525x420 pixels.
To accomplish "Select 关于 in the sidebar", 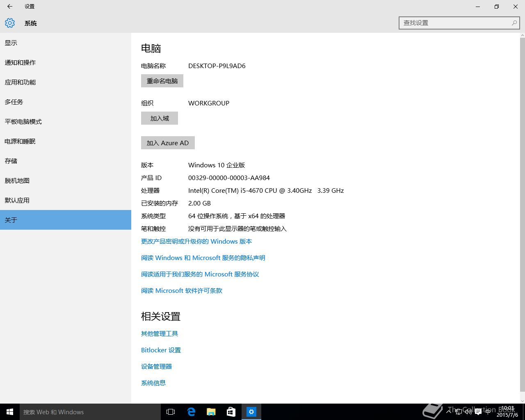I will point(66,220).
